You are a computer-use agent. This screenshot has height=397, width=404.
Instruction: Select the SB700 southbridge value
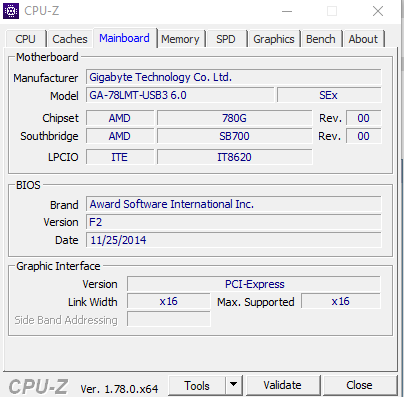[x=235, y=136]
